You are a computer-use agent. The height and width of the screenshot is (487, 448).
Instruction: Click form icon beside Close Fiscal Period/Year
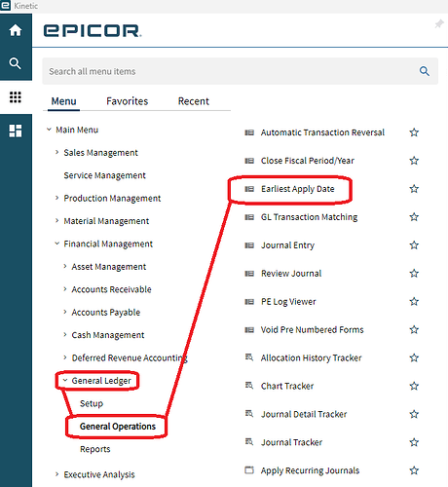[x=249, y=161]
